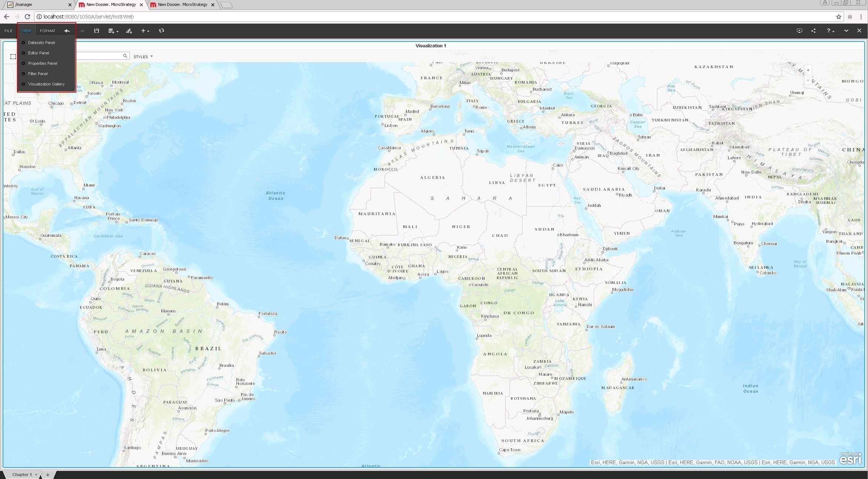
Task: Click the Undo arrow in toolbar
Action: pyautogui.click(x=67, y=31)
